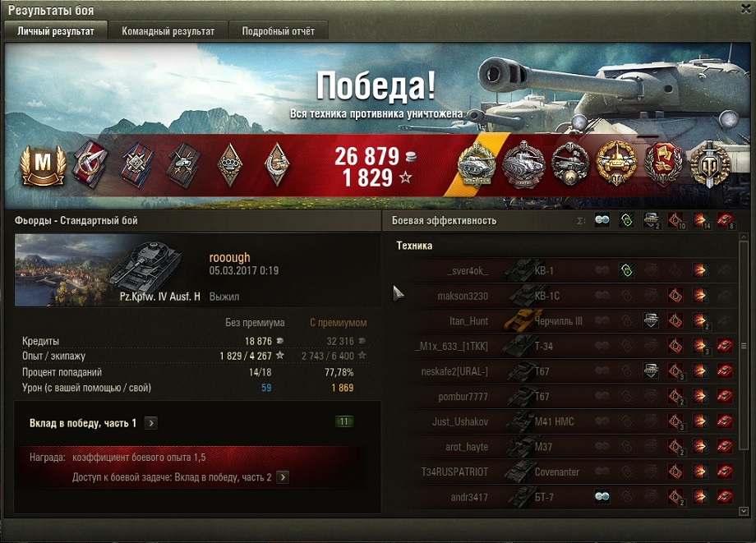756x543 pixels.
Task: Click the green 11 progress counter badge
Action: pyautogui.click(x=343, y=421)
